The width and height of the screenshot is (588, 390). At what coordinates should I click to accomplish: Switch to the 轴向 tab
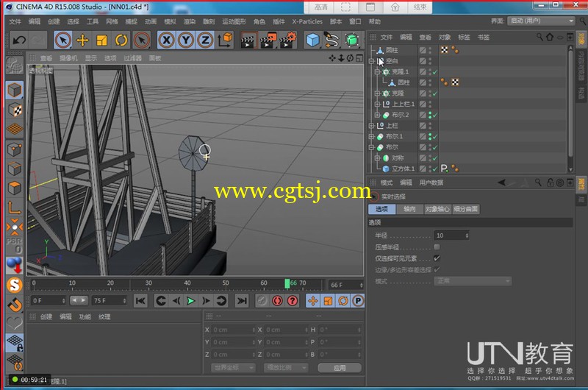coord(409,209)
